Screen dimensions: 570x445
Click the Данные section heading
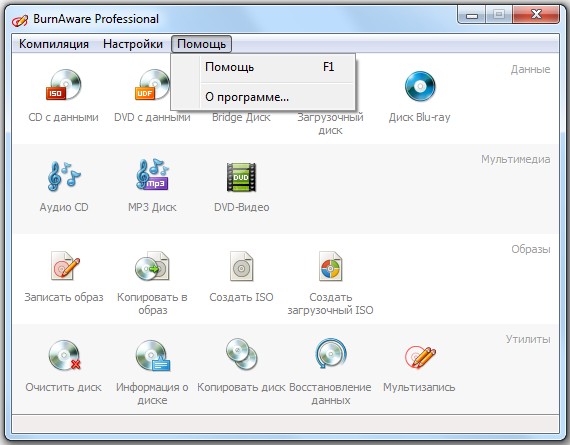pos(530,69)
